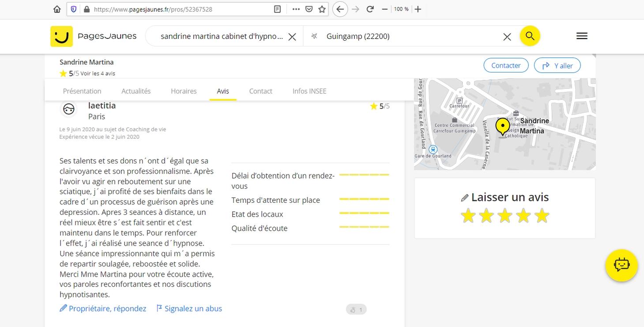Click the 'Laisser un avis' heading

click(505, 198)
